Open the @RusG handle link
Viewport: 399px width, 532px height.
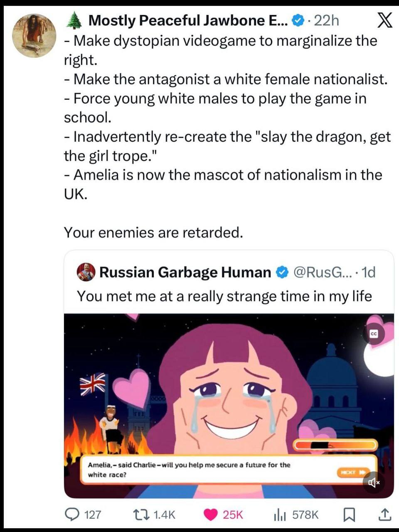(x=319, y=272)
